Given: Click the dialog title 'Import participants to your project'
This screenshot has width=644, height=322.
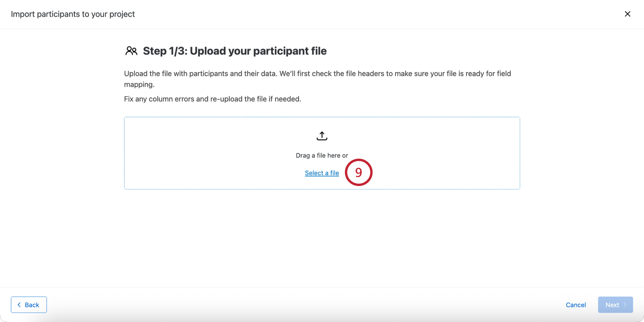Looking at the screenshot, I should click(x=73, y=14).
